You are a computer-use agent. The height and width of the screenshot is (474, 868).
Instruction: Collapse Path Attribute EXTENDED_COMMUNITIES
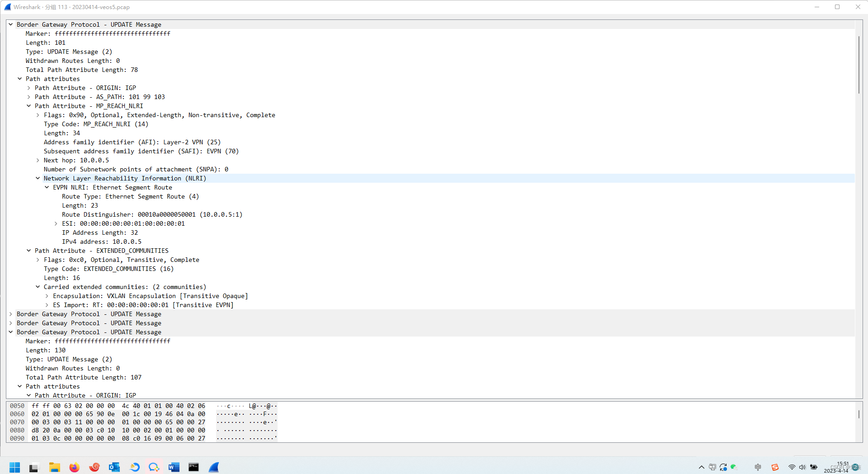click(29, 251)
